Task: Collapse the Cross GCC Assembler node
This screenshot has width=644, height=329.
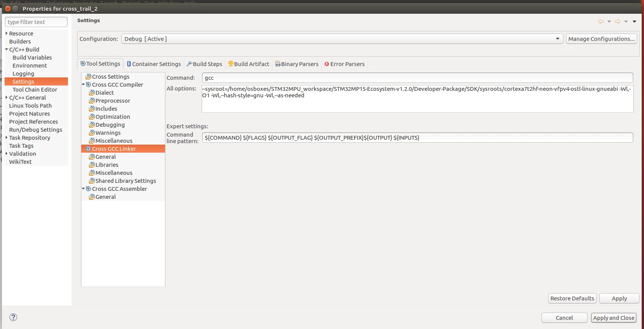Action: (83, 189)
